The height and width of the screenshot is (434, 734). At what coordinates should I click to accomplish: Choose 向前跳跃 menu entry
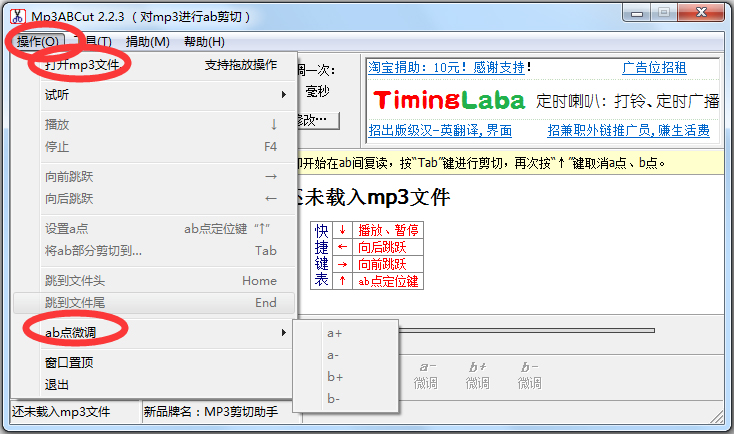154,177
